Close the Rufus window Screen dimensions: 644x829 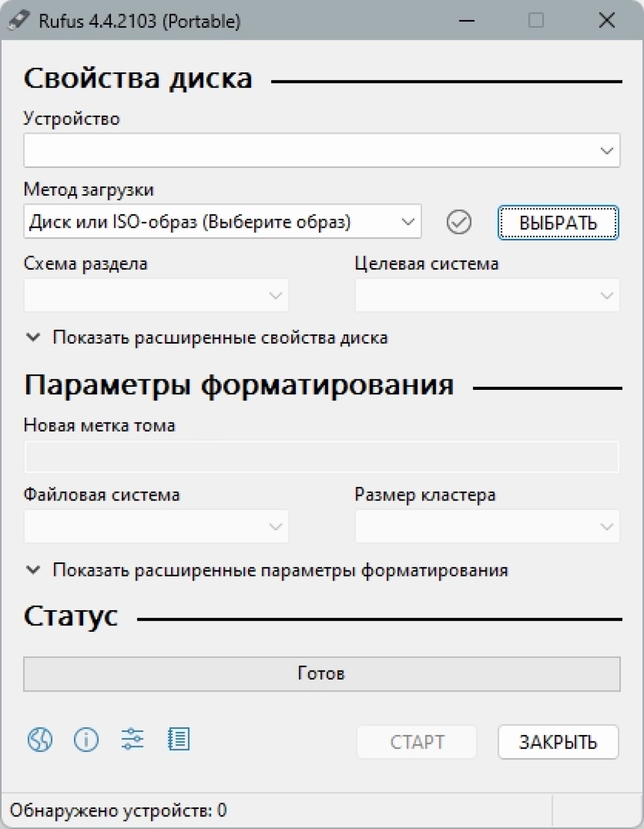(607, 21)
